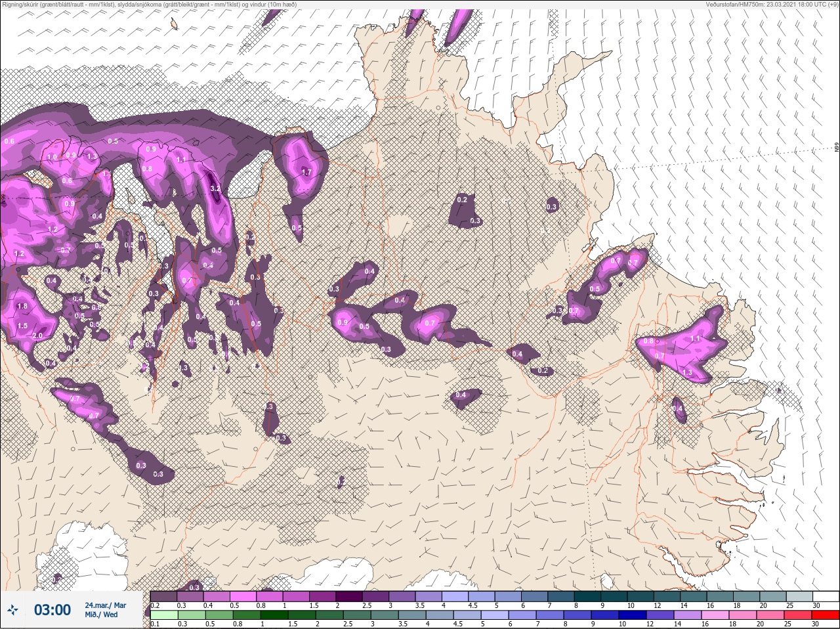Click the dark blue legend swatch between 10 and 12
The image size is (840, 629).
pos(631,614)
